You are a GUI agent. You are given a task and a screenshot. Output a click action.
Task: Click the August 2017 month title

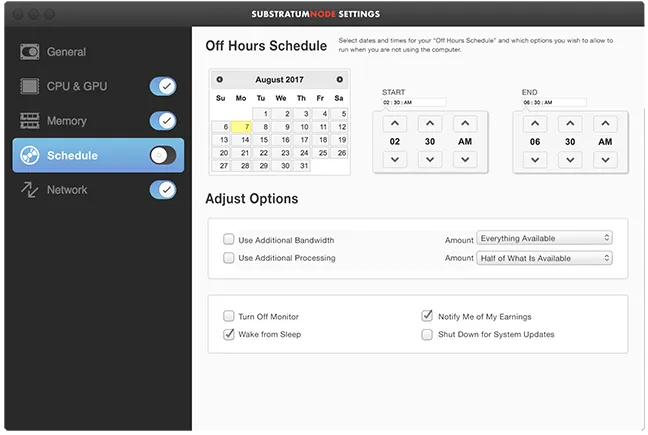[x=279, y=79]
